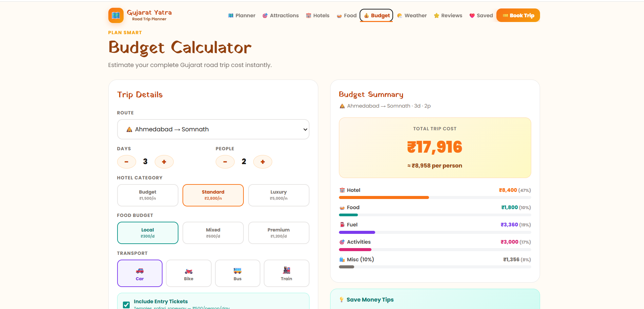The height and width of the screenshot is (309, 644).
Task: Open the Planner tab
Action: pos(241,15)
